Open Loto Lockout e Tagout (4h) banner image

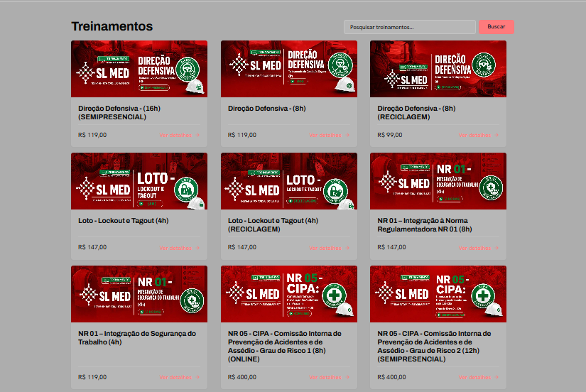pyautogui.click(x=139, y=181)
